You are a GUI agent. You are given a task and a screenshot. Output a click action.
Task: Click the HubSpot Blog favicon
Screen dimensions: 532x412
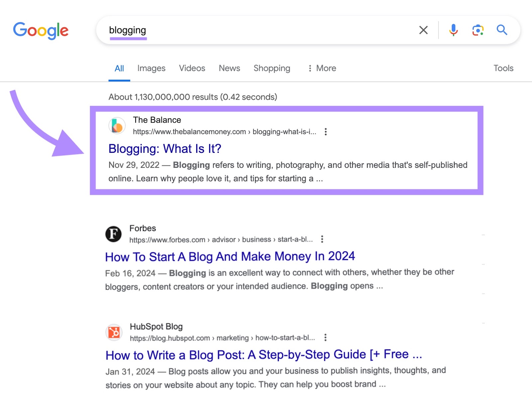click(113, 332)
